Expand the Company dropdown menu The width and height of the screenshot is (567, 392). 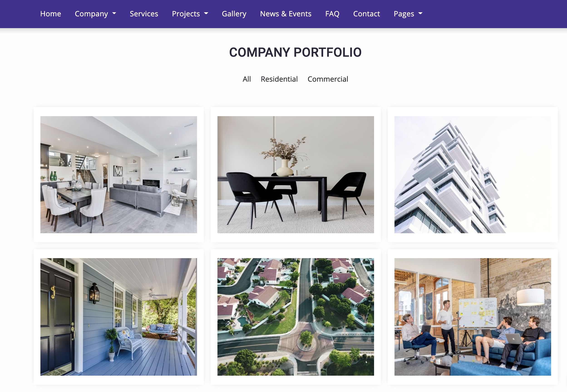click(x=95, y=14)
